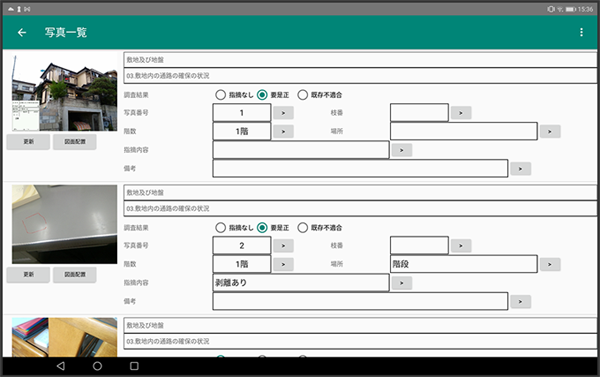Click 階数 field of photo 1

tap(242, 131)
